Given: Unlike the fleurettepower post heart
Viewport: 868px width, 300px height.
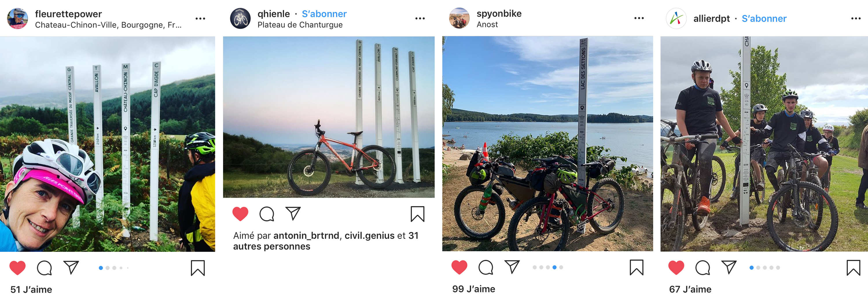Looking at the screenshot, I should 18,268.
